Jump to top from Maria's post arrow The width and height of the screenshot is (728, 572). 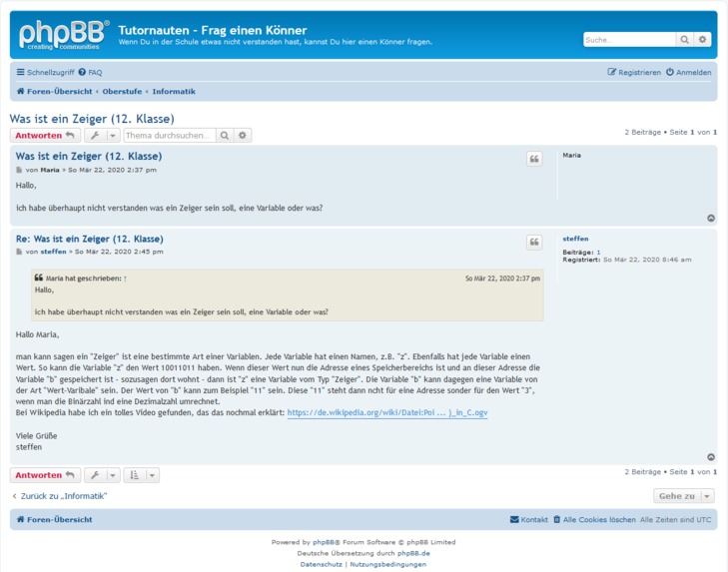(x=711, y=219)
